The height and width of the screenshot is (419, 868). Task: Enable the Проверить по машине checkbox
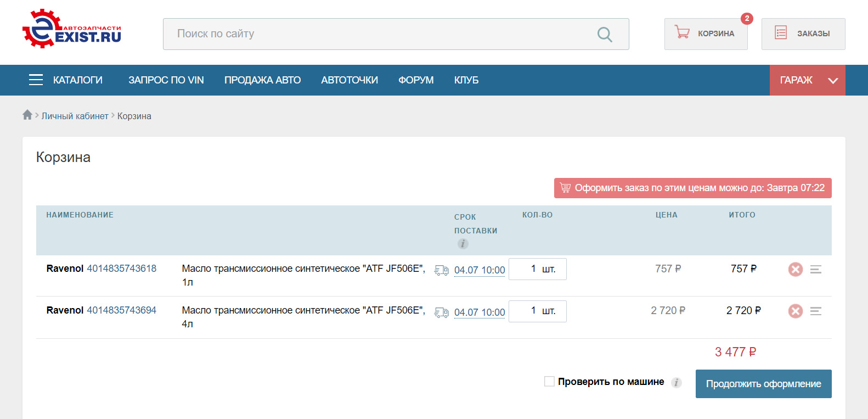coord(549,382)
